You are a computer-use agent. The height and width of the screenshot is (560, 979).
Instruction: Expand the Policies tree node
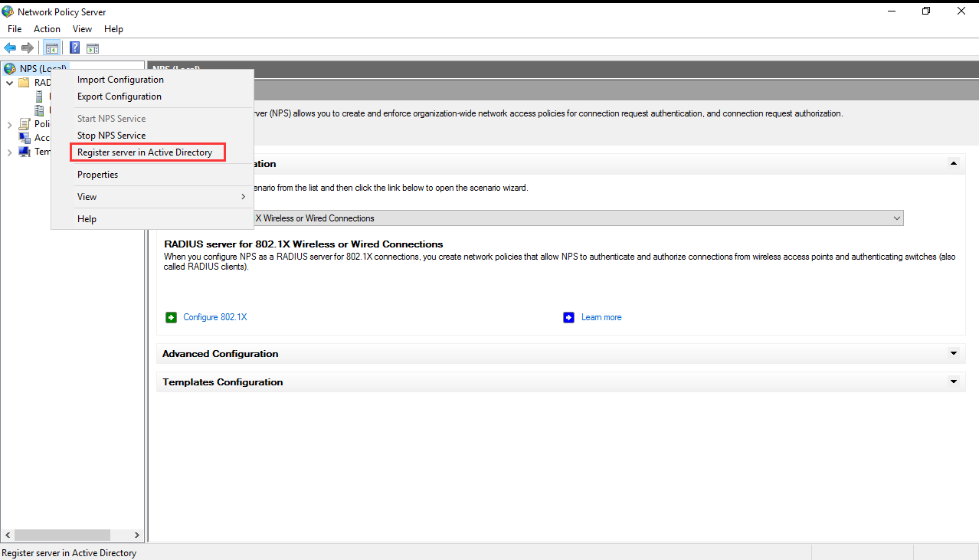8,123
